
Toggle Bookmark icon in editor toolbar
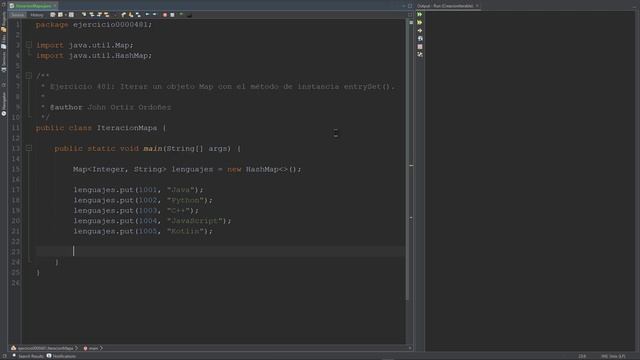tap(138, 15)
